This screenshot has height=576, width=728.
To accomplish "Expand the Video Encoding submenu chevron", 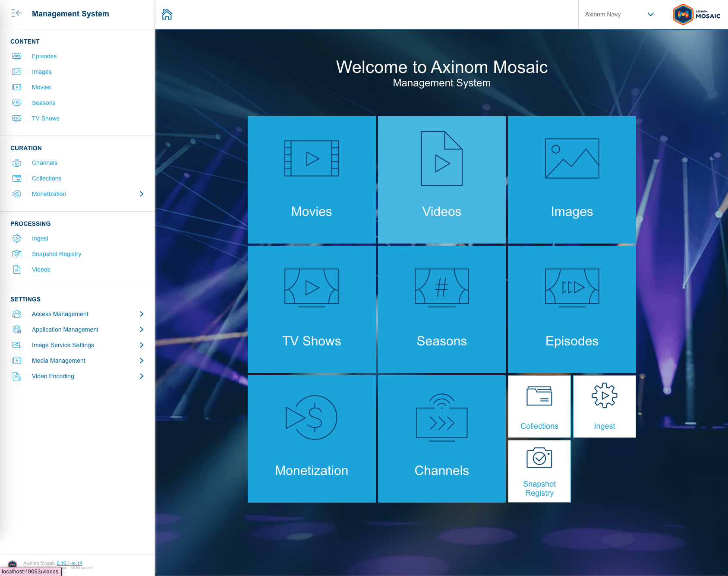I will pyautogui.click(x=142, y=376).
